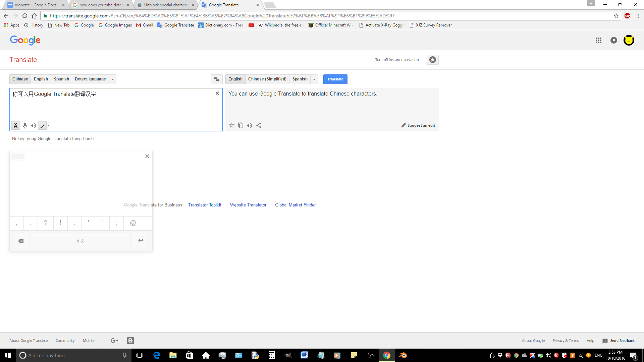Image resolution: width=644 pixels, height=362 pixels.
Task: Select Chinese as source language
Action: tap(20, 79)
